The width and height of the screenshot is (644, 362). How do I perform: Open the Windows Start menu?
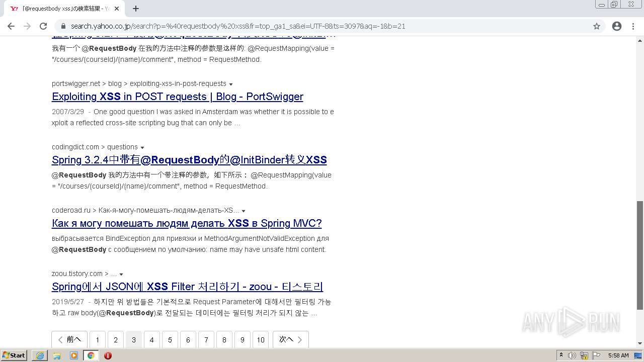click(x=14, y=355)
